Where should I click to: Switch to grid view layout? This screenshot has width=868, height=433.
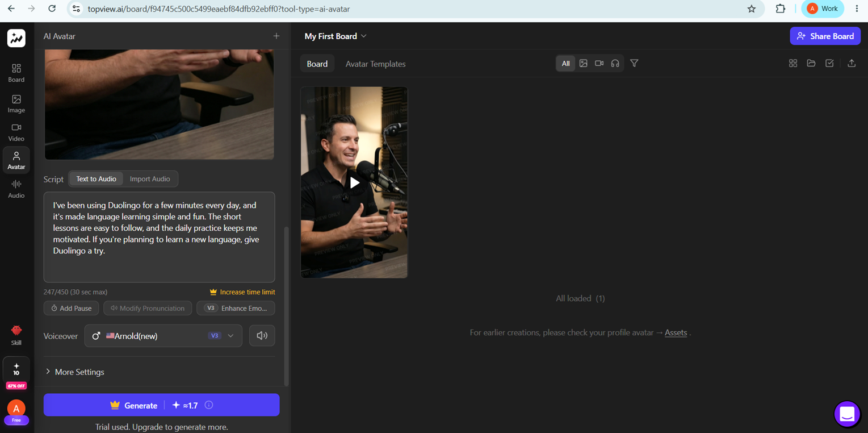pyautogui.click(x=793, y=64)
